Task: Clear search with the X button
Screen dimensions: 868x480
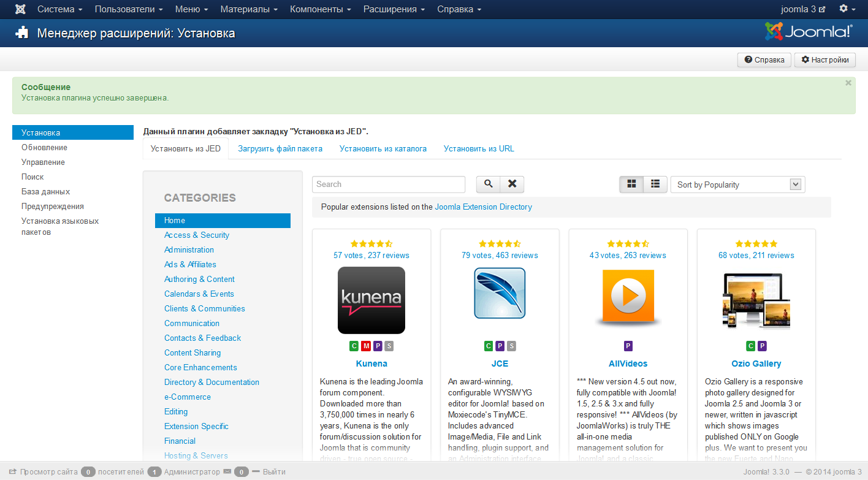Action: [512, 184]
